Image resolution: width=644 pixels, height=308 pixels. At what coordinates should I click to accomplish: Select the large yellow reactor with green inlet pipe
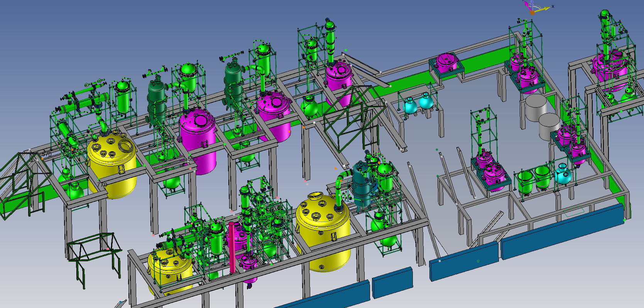coord(323,232)
